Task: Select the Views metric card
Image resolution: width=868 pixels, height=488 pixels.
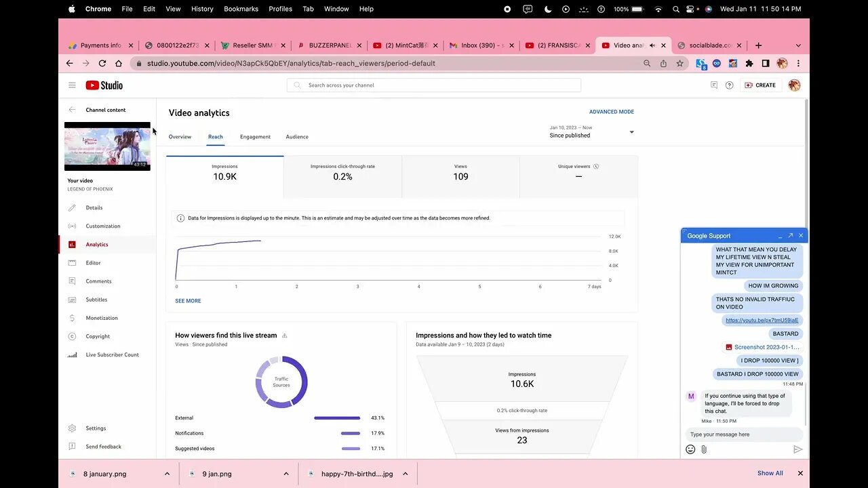Action: [x=460, y=176]
